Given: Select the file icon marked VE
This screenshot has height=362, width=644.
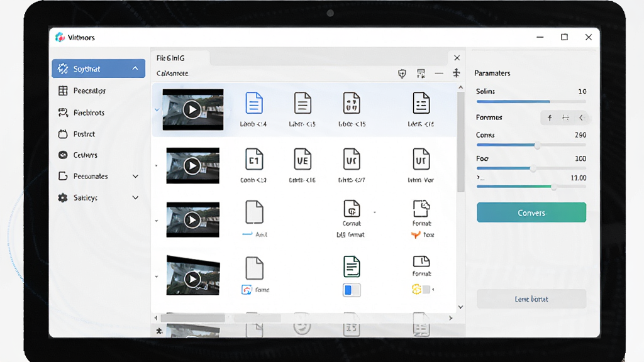Looking at the screenshot, I should [303, 159].
